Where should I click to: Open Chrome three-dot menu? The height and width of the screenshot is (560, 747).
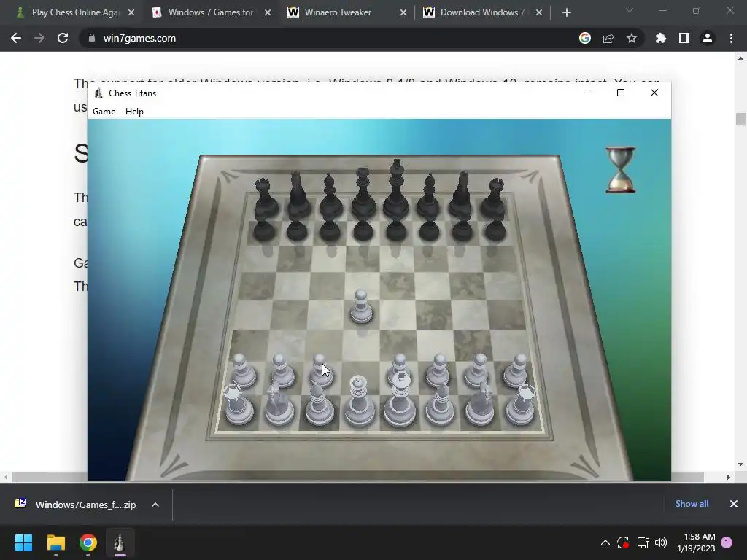tap(731, 38)
